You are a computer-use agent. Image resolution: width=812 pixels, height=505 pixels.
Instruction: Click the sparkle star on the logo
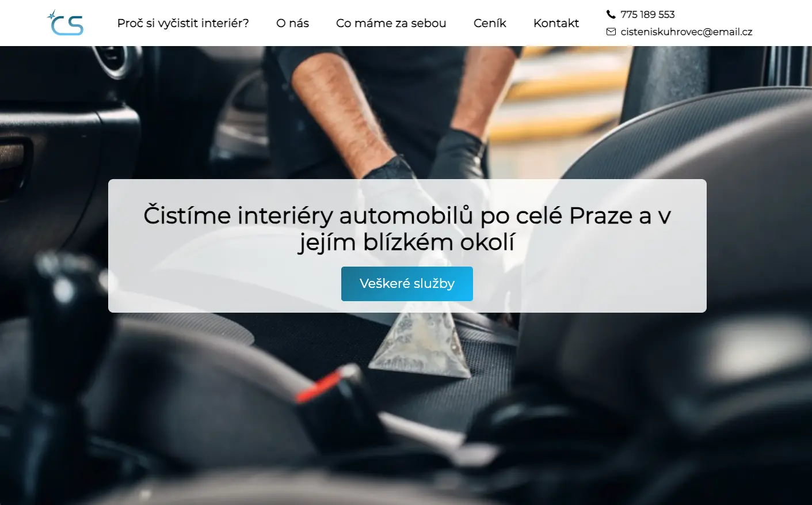point(52,16)
